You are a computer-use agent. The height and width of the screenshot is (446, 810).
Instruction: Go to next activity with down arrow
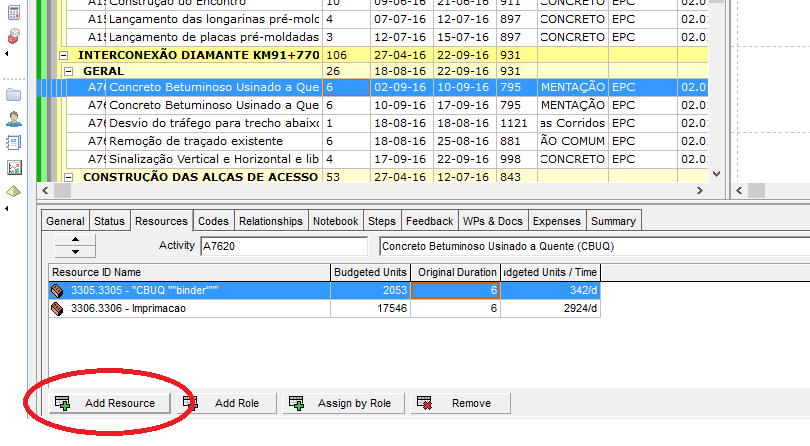[75, 252]
